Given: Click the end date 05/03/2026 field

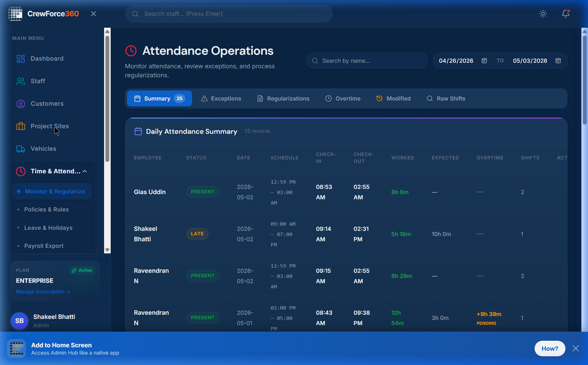Looking at the screenshot, I should (x=530, y=61).
